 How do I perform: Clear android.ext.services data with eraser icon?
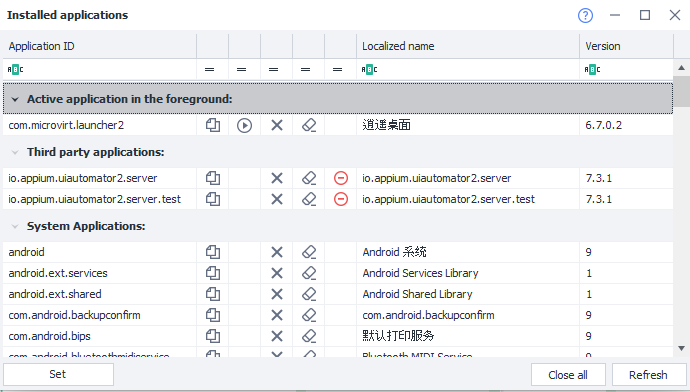tap(309, 273)
